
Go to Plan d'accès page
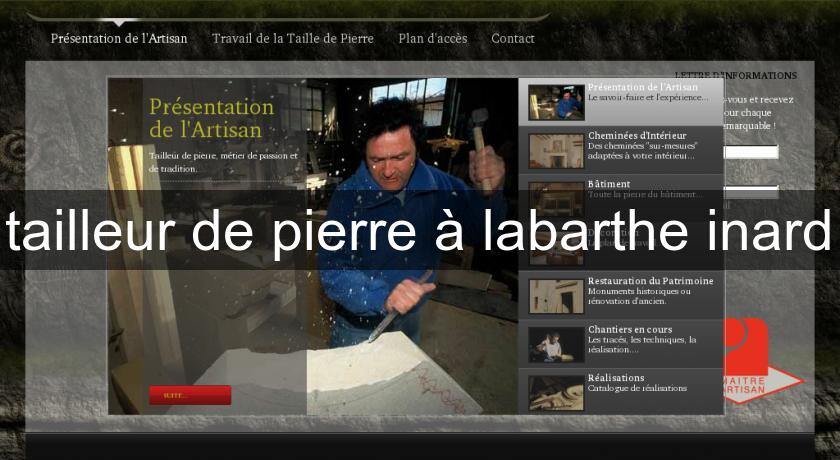[433, 39]
